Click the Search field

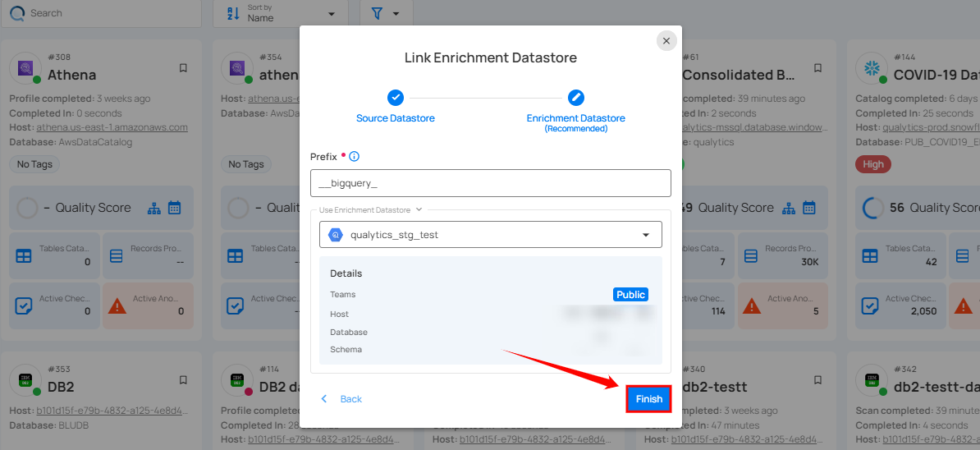click(x=101, y=13)
